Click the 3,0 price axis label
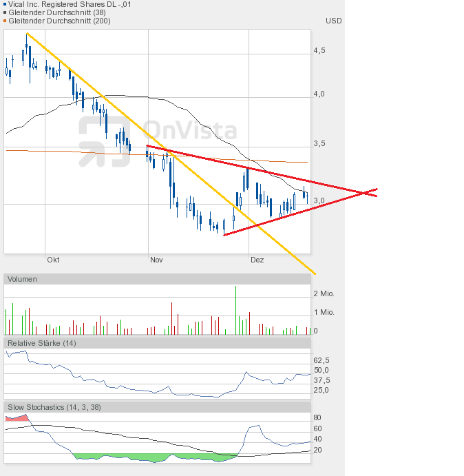464x476 pixels. [x=319, y=200]
